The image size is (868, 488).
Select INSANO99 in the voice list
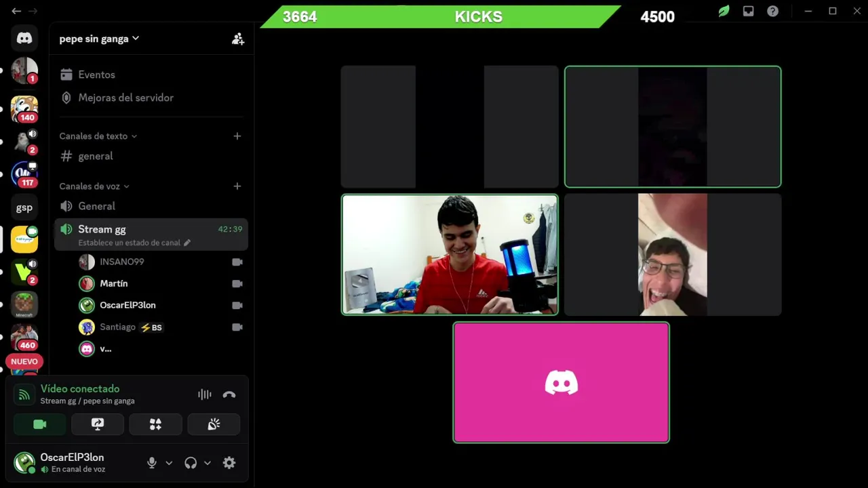[x=159, y=262]
